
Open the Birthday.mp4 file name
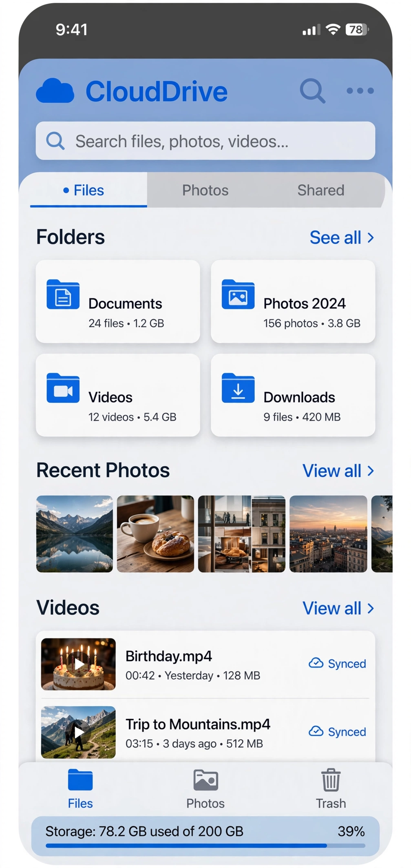169,656
